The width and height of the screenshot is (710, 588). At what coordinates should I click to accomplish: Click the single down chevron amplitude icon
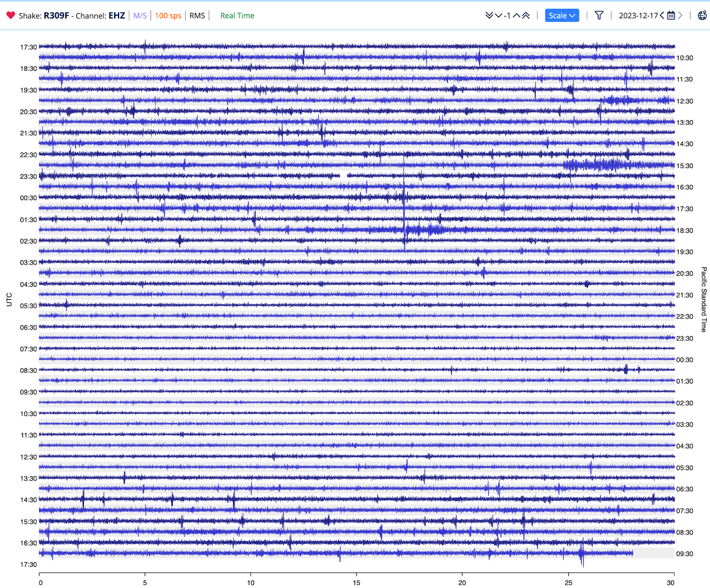499,16
